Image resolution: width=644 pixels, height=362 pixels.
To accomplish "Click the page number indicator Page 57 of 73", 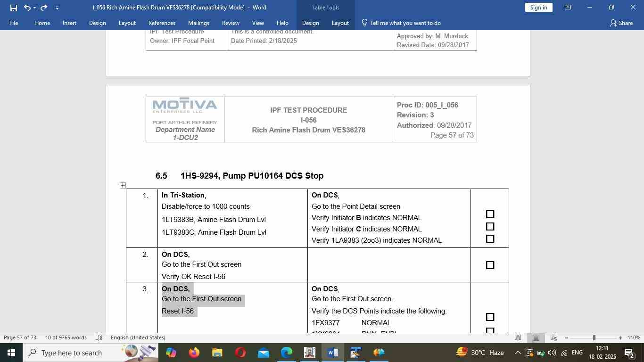I will (x=20, y=337).
